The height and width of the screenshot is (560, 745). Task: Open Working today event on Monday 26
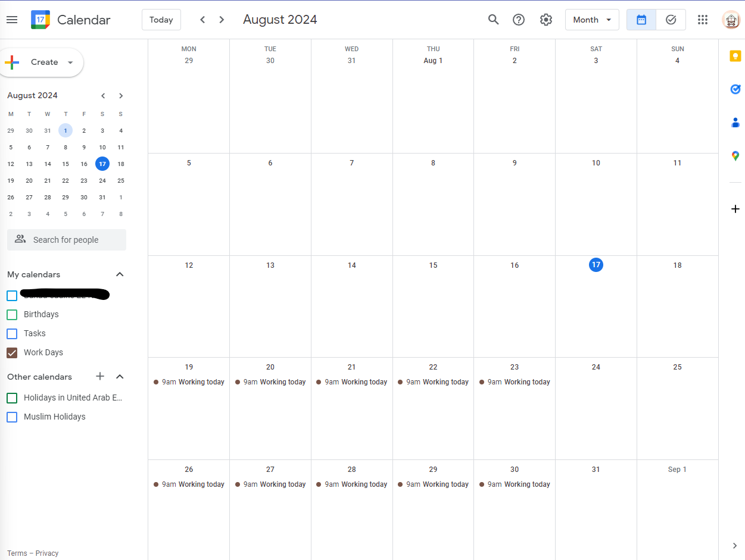pyautogui.click(x=189, y=484)
